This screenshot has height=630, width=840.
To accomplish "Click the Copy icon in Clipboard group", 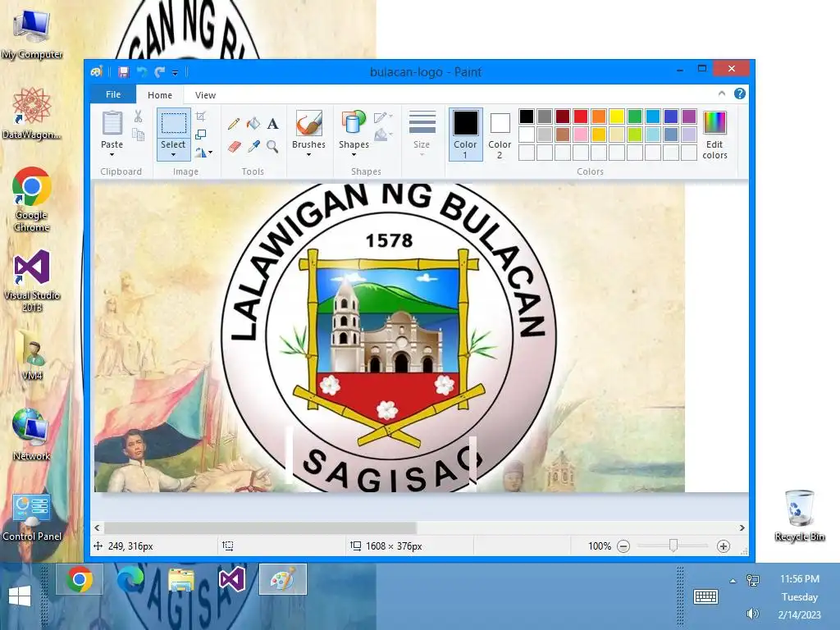I will (138, 135).
